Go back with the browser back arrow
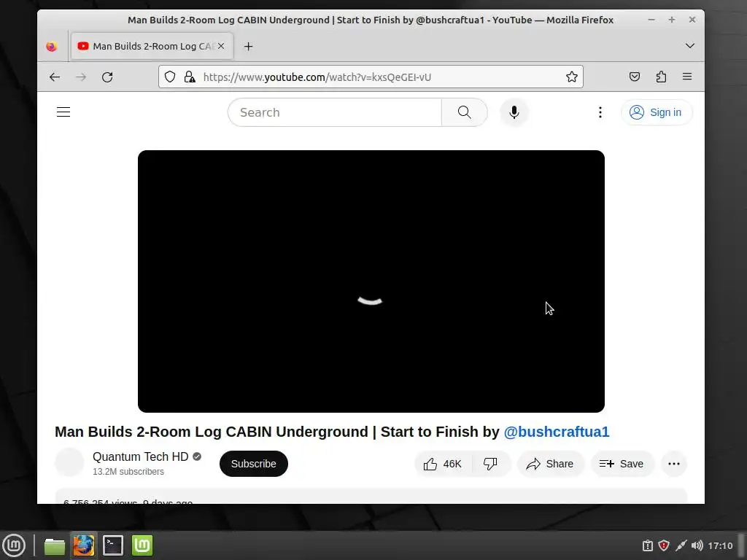Screen dimensions: 747x560 (55, 77)
